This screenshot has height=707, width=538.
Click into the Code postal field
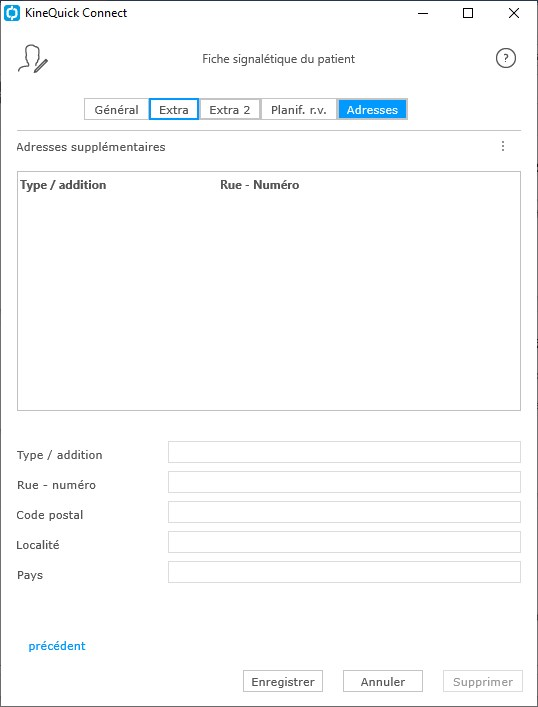(344, 512)
